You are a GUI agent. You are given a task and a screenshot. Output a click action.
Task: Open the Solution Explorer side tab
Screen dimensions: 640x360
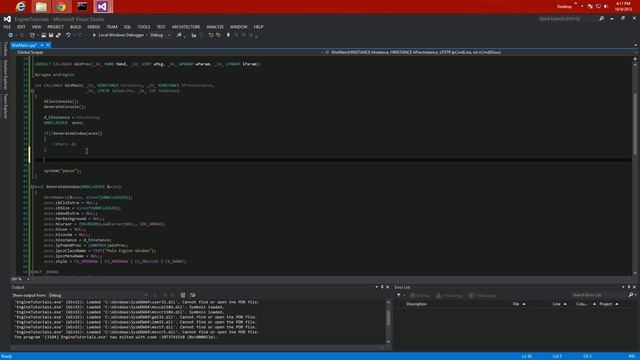pos(5,75)
